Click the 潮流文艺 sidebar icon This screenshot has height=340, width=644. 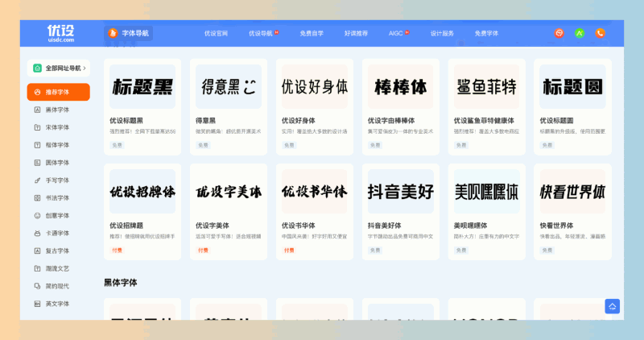click(37, 269)
